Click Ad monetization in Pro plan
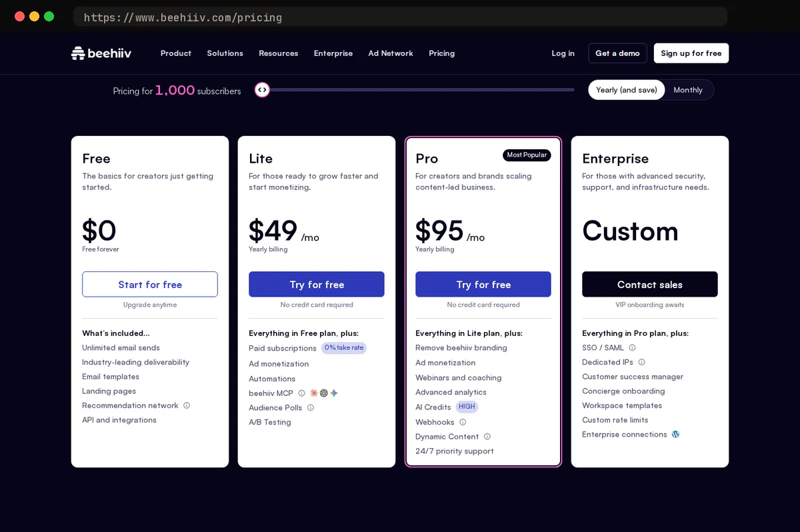 click(445, 363)
